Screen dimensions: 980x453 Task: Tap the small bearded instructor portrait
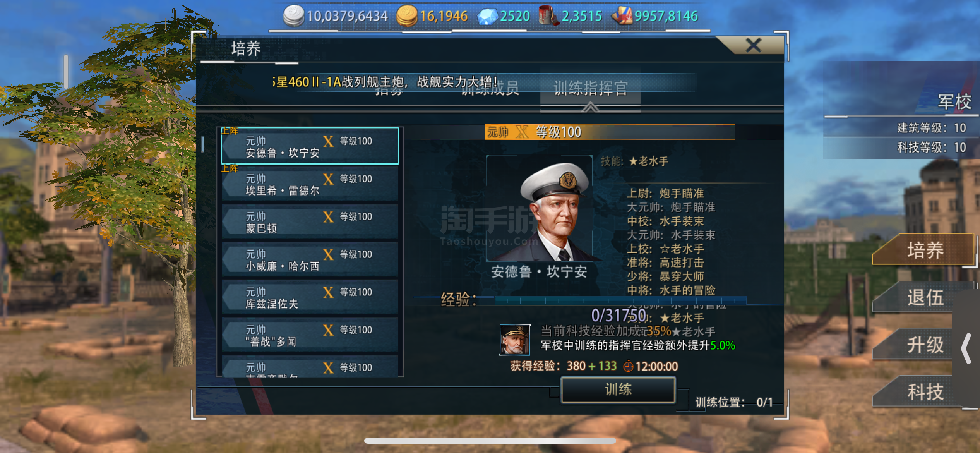pyautogui.click(x=515, y=340)
